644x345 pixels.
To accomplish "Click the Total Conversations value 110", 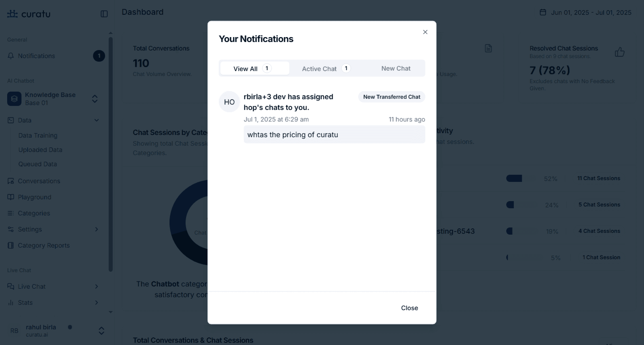I will [141, 63].
